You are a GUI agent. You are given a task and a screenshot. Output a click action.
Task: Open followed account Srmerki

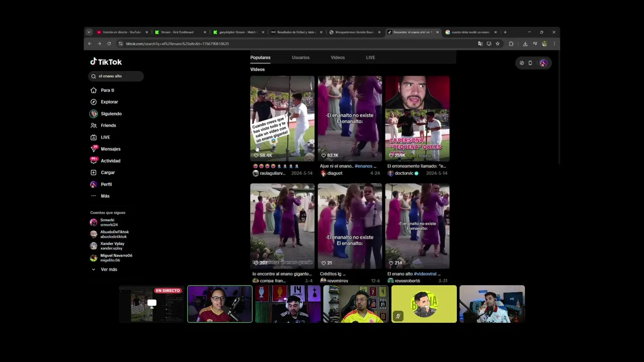click(107, 222)
